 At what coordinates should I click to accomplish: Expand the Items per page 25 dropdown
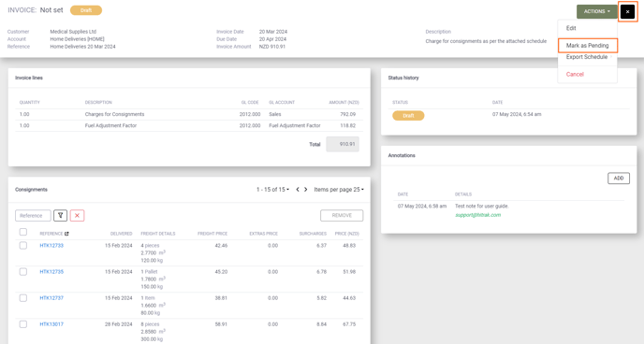339,190
